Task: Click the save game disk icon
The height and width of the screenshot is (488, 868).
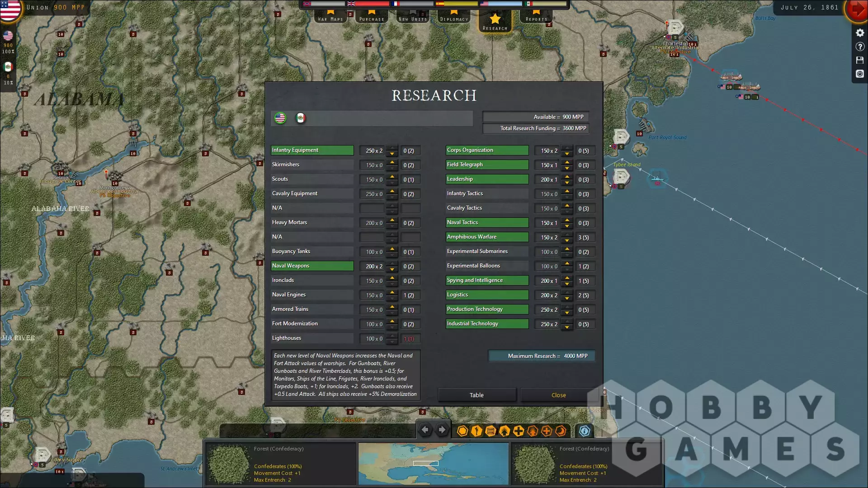Action: pos(859,60)
